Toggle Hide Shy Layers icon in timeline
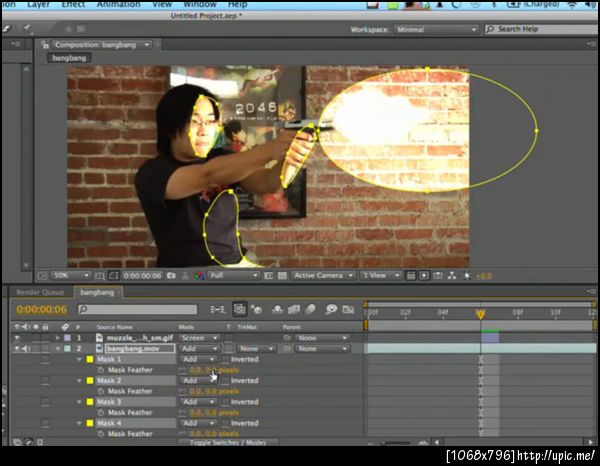The image size is (600, 466). click(277, 309)
